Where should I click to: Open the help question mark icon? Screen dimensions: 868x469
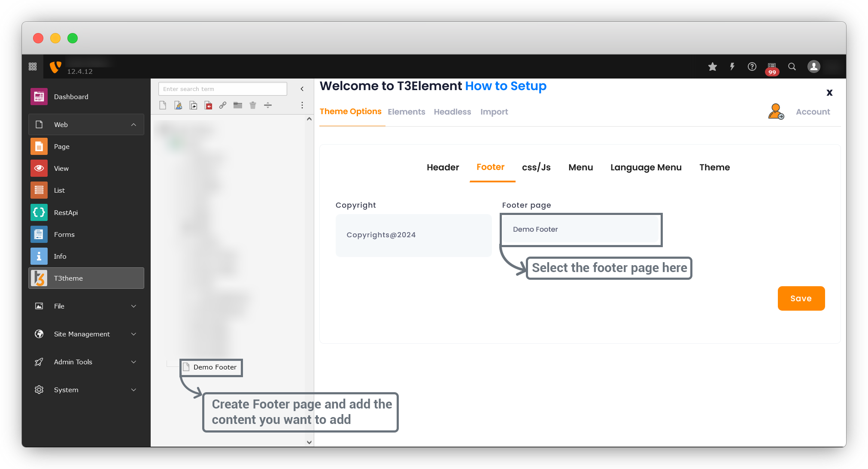click(x=752, y=67)
